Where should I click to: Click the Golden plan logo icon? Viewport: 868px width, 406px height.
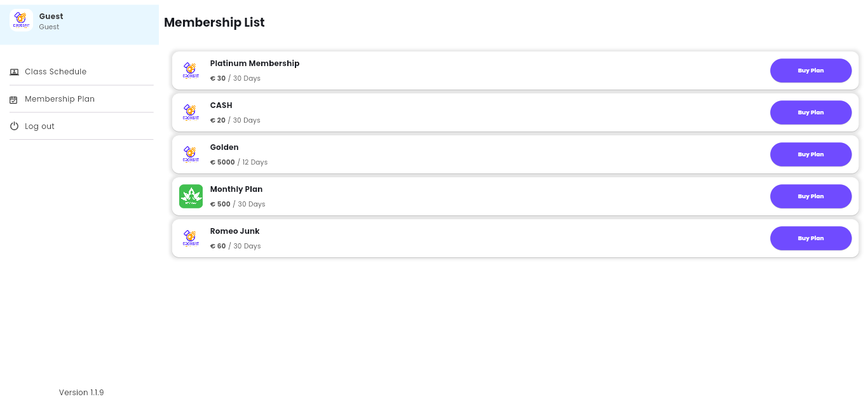pyautogui.click(x=191, y=154)
